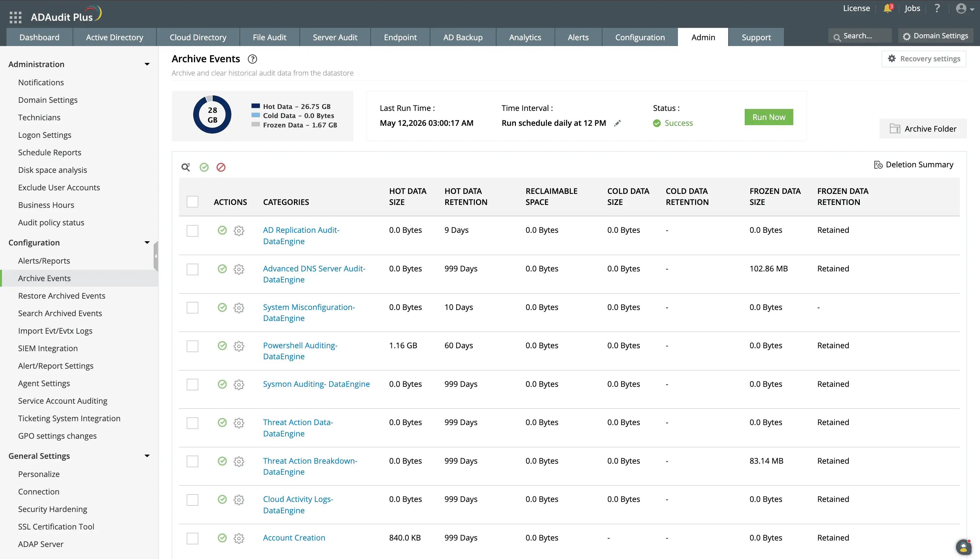The image size is (980, 559).
Task: Click status icon for AD Replication Audit
Action: tap(222, 230)
